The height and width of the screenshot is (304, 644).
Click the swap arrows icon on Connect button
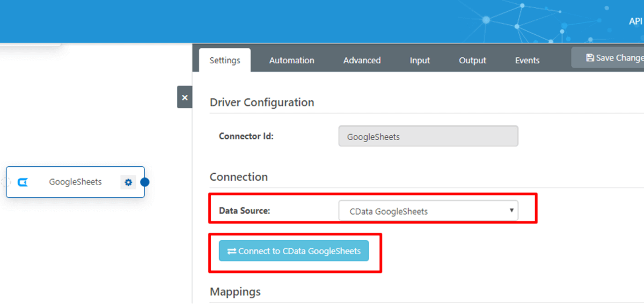point(231,251)
